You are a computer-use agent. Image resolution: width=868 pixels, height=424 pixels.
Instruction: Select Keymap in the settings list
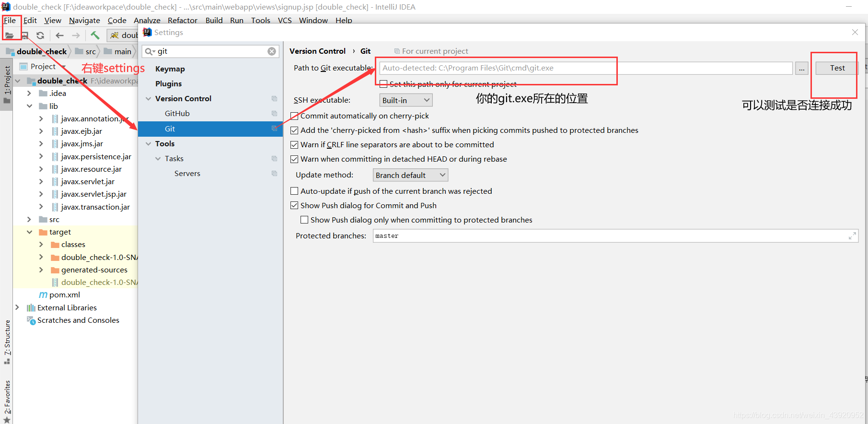(x=170, y=69)
